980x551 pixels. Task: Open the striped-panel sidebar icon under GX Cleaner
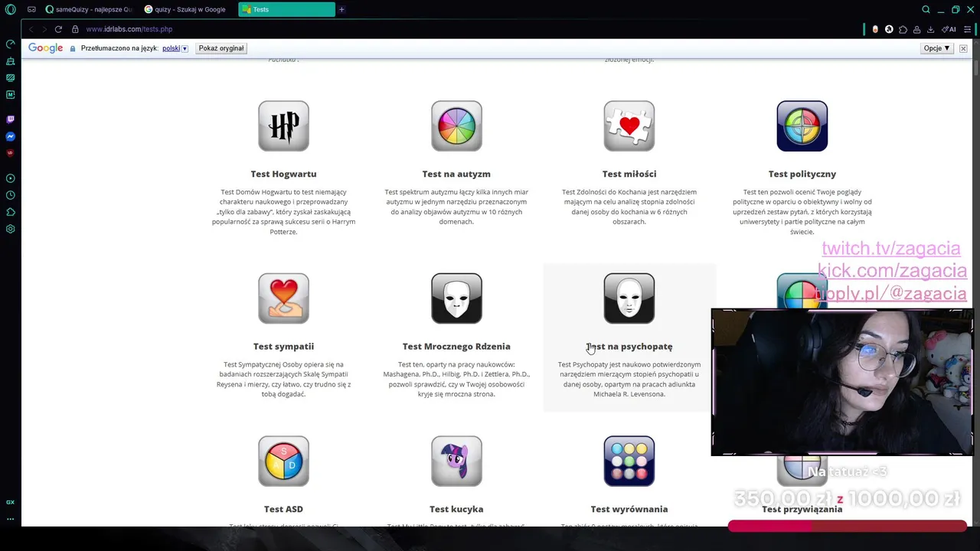click(x=10, y=78)
